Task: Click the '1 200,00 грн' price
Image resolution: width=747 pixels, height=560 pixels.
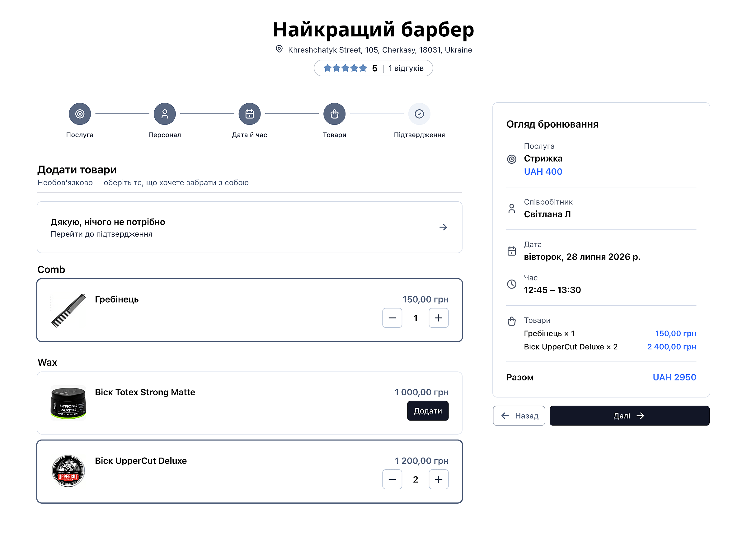Action: click(422, 461)
